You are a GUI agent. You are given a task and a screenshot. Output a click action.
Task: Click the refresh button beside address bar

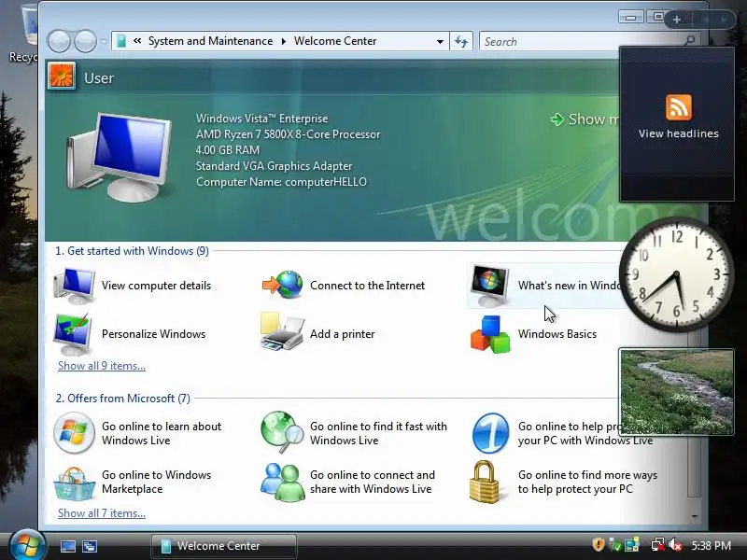point(461,41)
